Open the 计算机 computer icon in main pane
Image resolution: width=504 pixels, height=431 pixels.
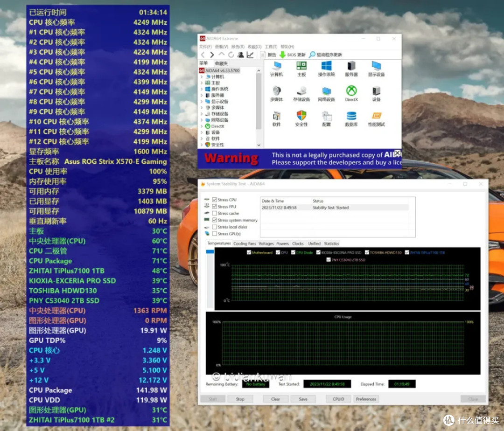click(x=277, y=69)
